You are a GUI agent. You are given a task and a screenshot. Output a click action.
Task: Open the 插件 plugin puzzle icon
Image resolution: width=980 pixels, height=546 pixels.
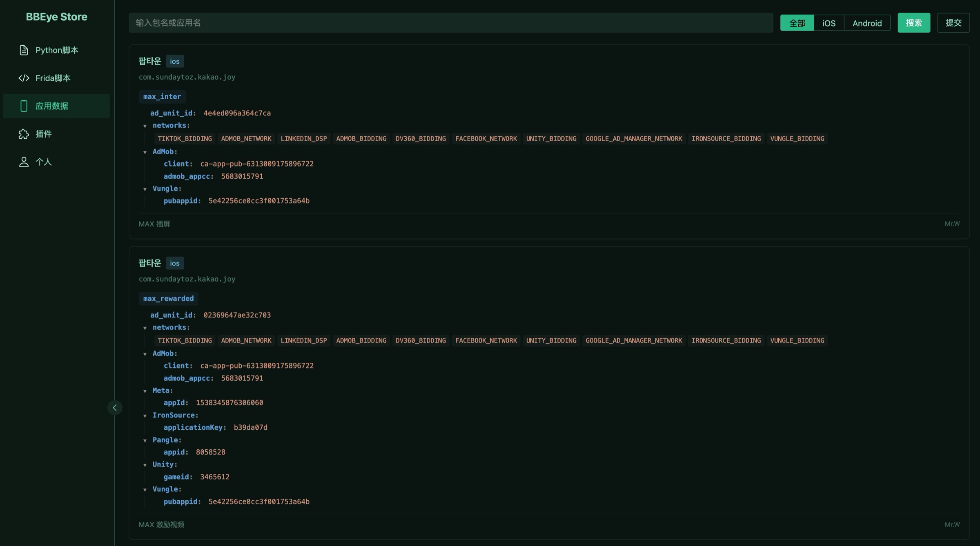(x=24, y=134)
